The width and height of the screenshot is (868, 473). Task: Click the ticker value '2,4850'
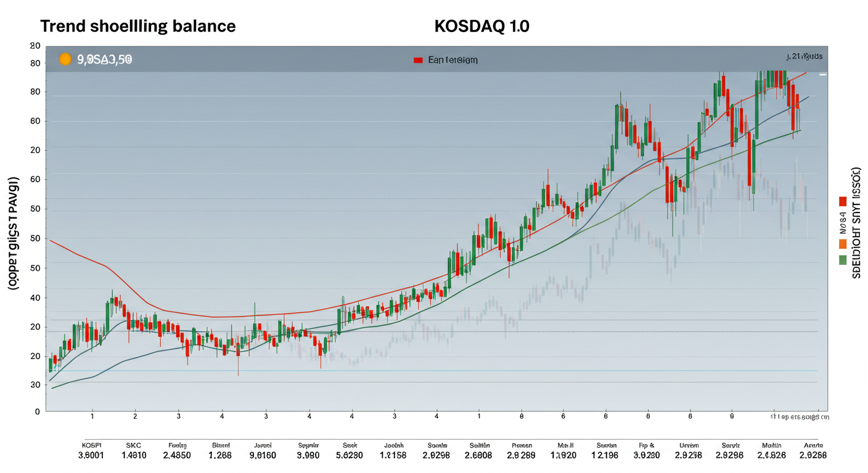[176, 456]
